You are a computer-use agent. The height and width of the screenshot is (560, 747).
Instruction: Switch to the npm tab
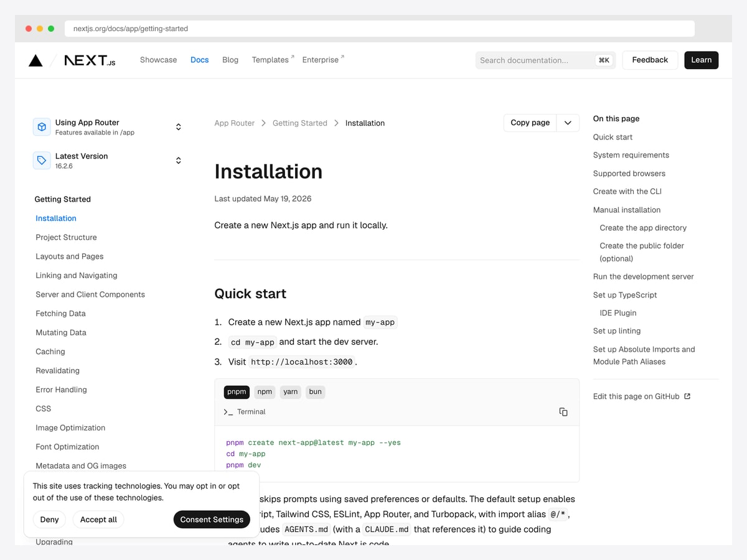click(265, 392)
